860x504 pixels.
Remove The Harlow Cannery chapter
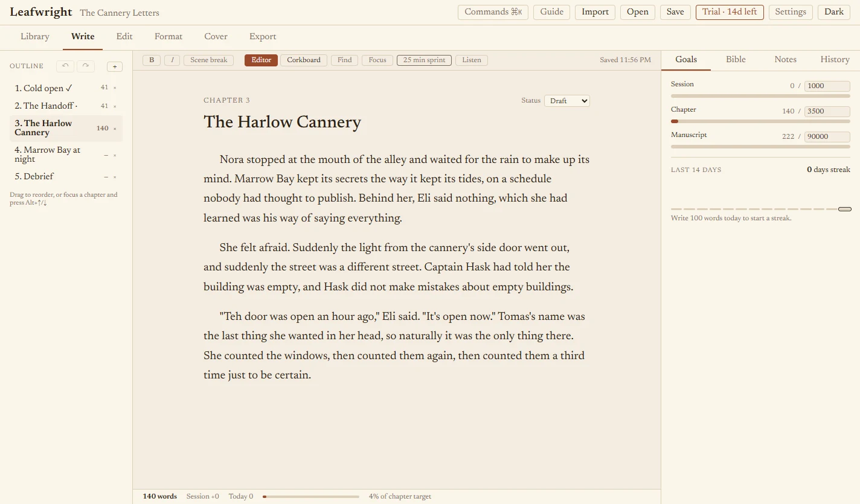115,129
